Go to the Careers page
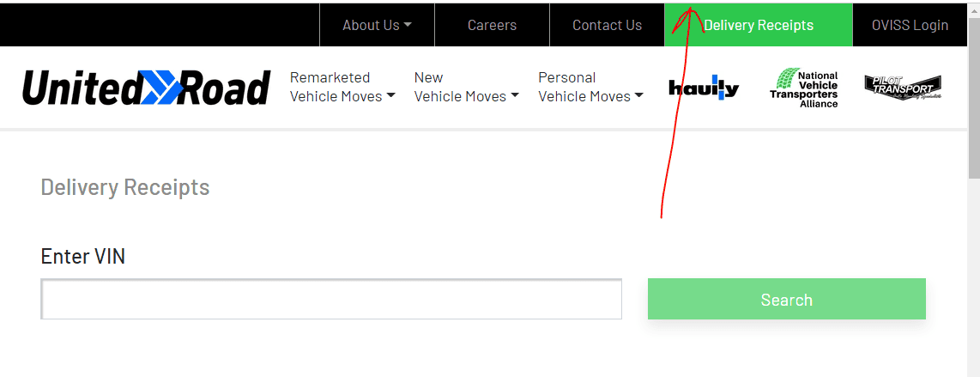 click(492, 25)
